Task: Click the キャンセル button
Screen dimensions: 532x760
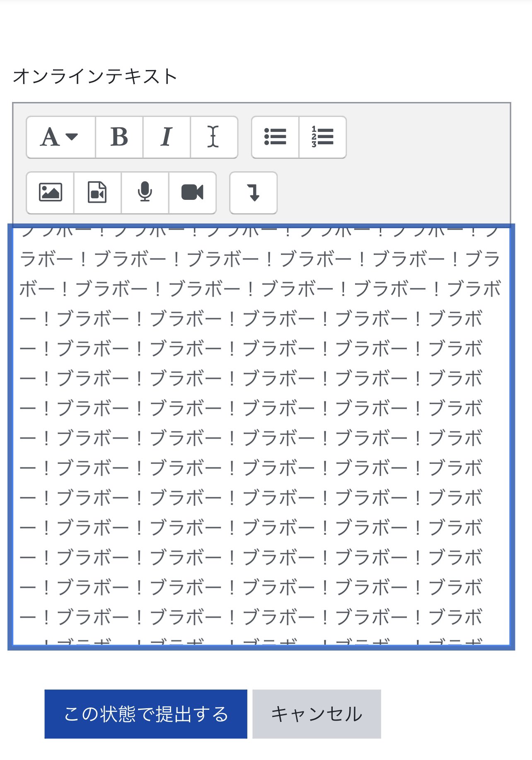Action: pyautogui.click(x=317, y=714)
